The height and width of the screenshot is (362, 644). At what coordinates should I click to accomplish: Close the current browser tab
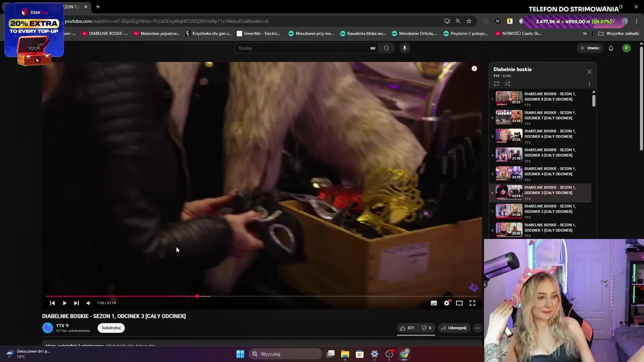coord(86,7)
